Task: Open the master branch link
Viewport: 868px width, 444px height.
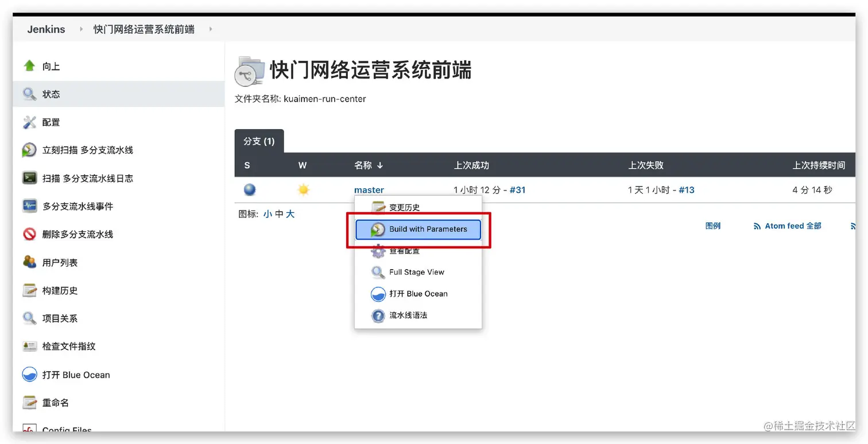Action: (369, 190)
